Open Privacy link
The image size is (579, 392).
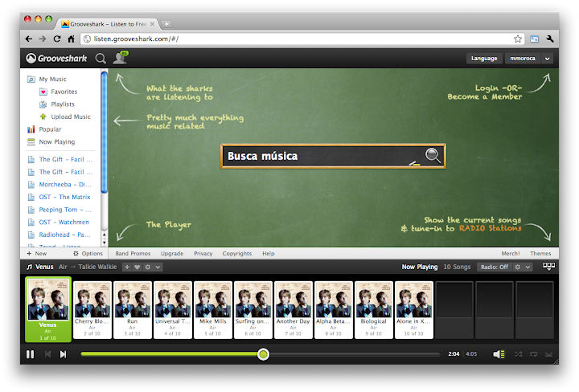click(x=203, y=253)
